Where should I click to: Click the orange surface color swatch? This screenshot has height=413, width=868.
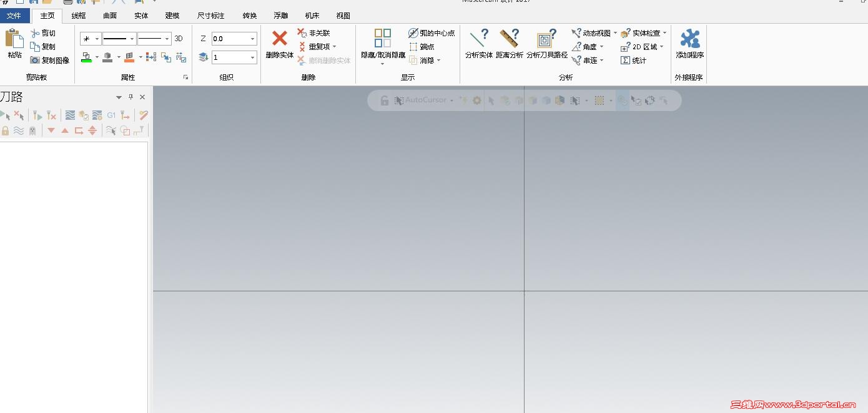(x=129, y=57)
